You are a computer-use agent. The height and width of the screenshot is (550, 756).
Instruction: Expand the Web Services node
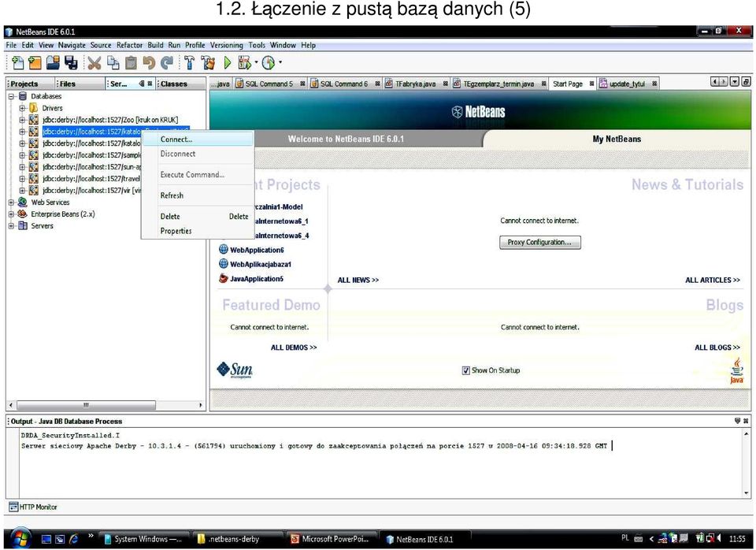point(11,203)
